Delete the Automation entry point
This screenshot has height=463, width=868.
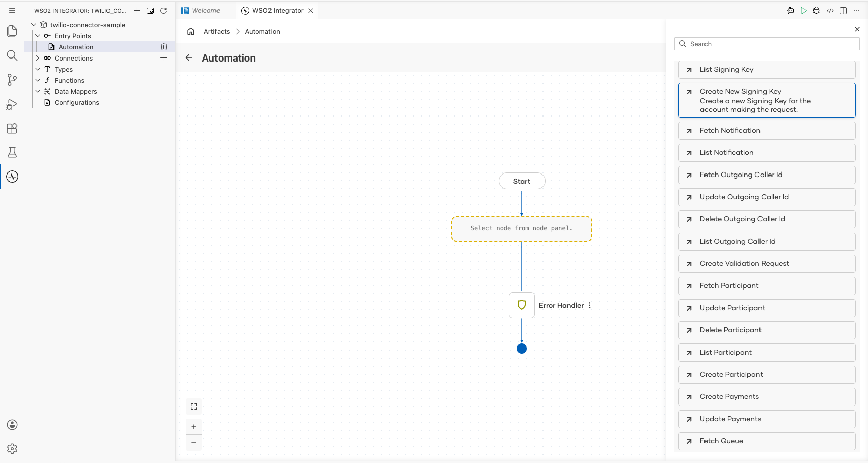tap(164, 47)
